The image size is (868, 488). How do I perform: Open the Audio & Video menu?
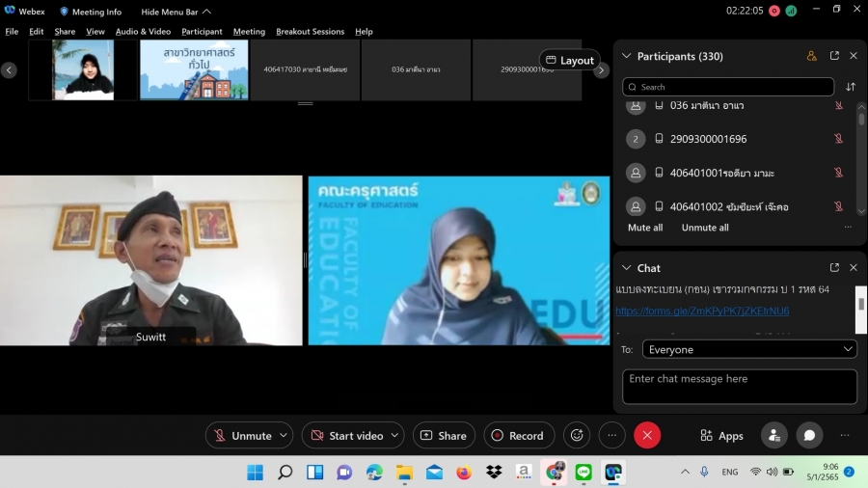pos(143,32)
